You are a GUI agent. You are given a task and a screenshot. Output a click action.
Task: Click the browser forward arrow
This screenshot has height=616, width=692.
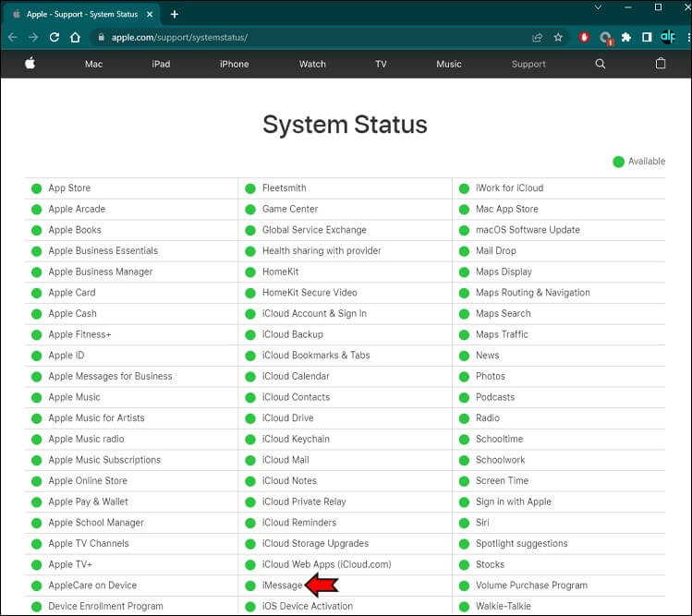pyautogui.click(x=33, y=38)
